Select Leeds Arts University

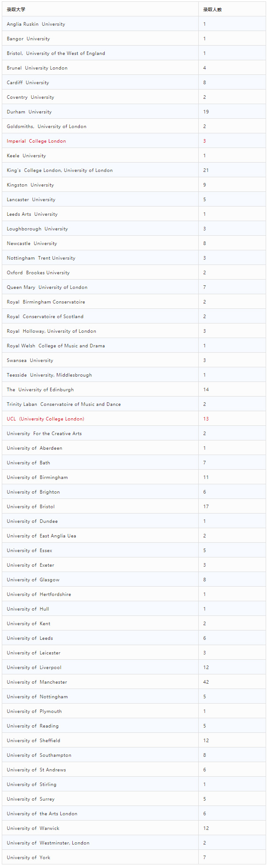pyautogui.click(x=32, y=214)
